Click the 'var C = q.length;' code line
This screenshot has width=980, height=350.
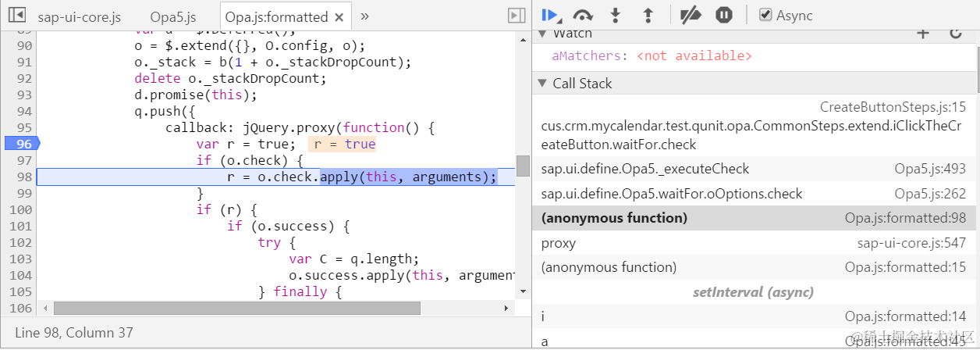(x=353, y=259)
